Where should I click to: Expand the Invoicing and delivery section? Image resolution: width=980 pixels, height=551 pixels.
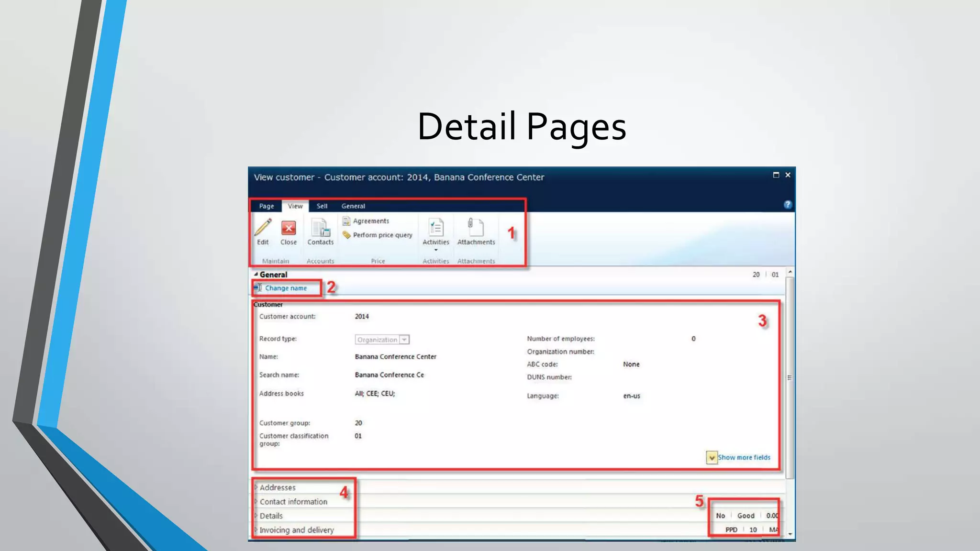point(256,530)
